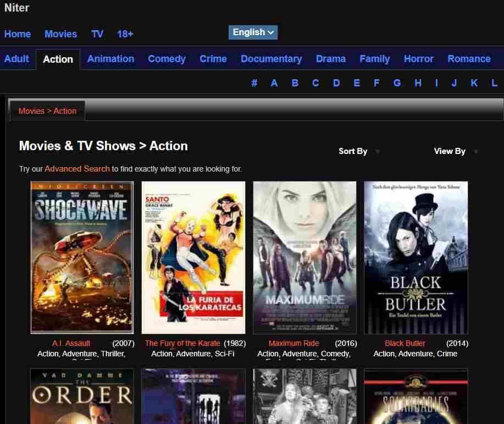Image resolution: width=504 pixels, height=424 pixels.
Task: Select the Adult genre tab
Action: (x=16, y=58)
